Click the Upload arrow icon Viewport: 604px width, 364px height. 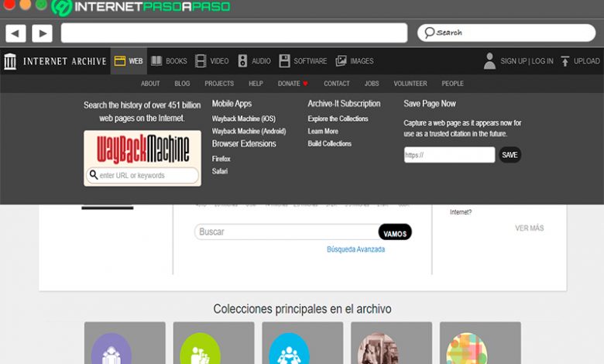point(565,61)
